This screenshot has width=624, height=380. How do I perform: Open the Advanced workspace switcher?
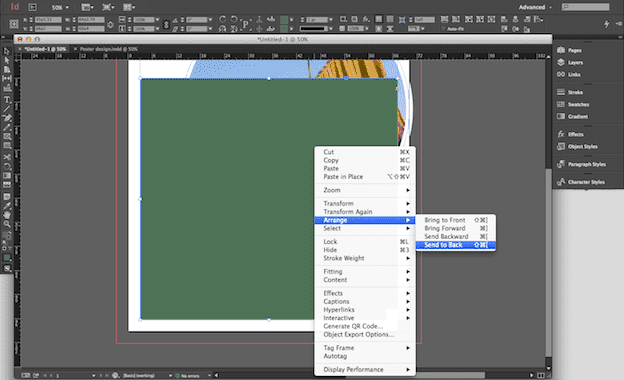[535, 7]
